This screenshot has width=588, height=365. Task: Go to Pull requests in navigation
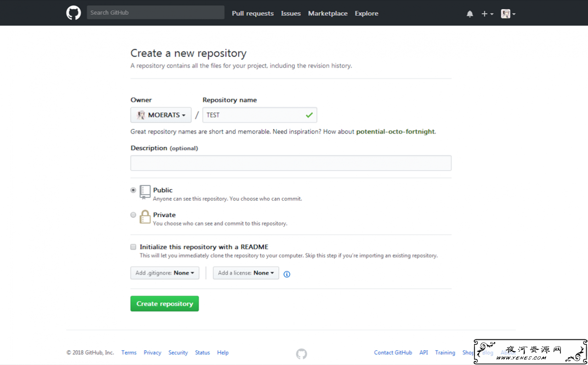tap(253, 13)
